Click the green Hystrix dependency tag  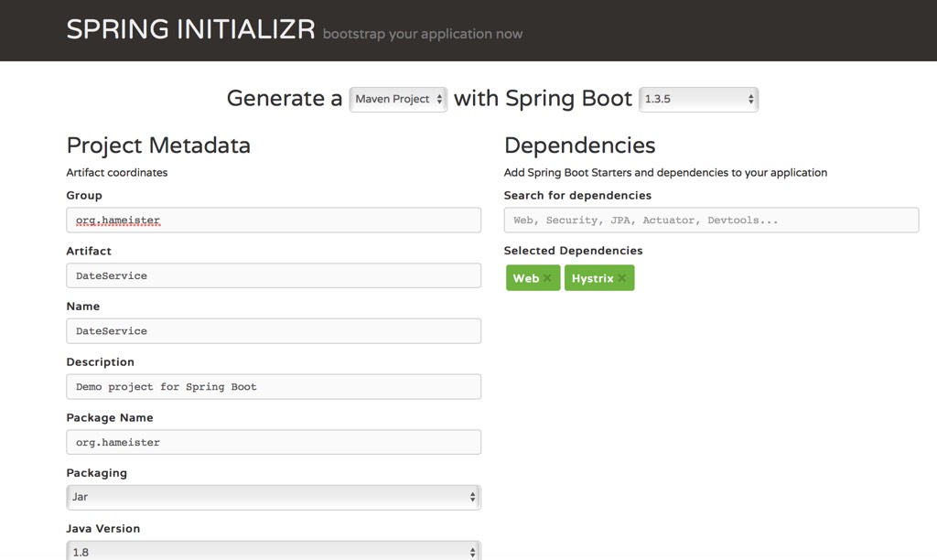coord(592,278)
